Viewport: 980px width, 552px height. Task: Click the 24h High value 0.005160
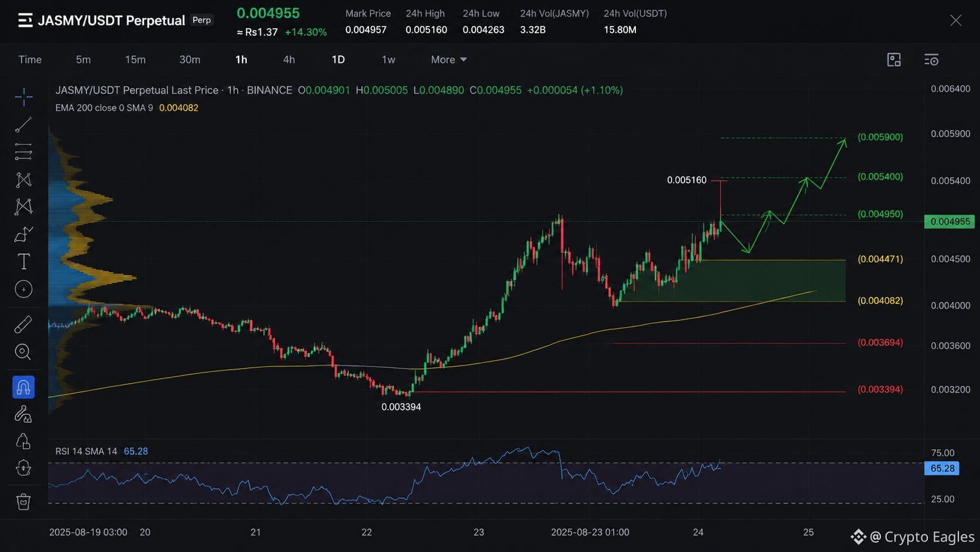pos(427,30)
